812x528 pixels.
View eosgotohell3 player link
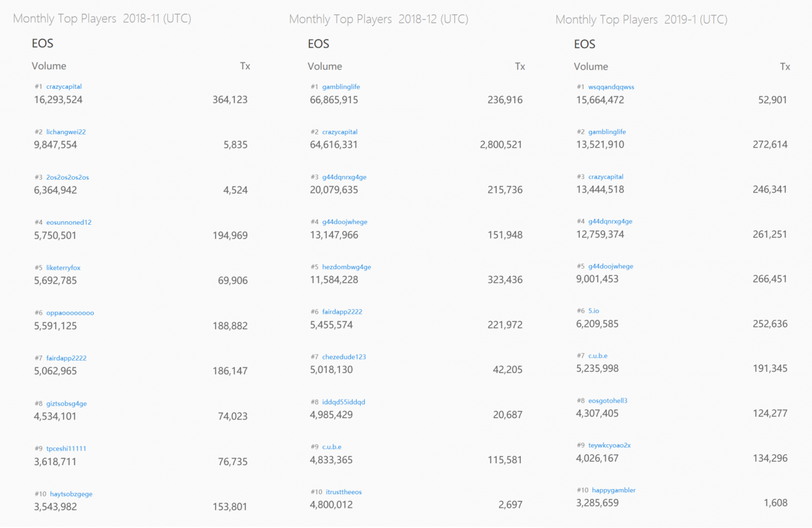(x=608, y=400)
